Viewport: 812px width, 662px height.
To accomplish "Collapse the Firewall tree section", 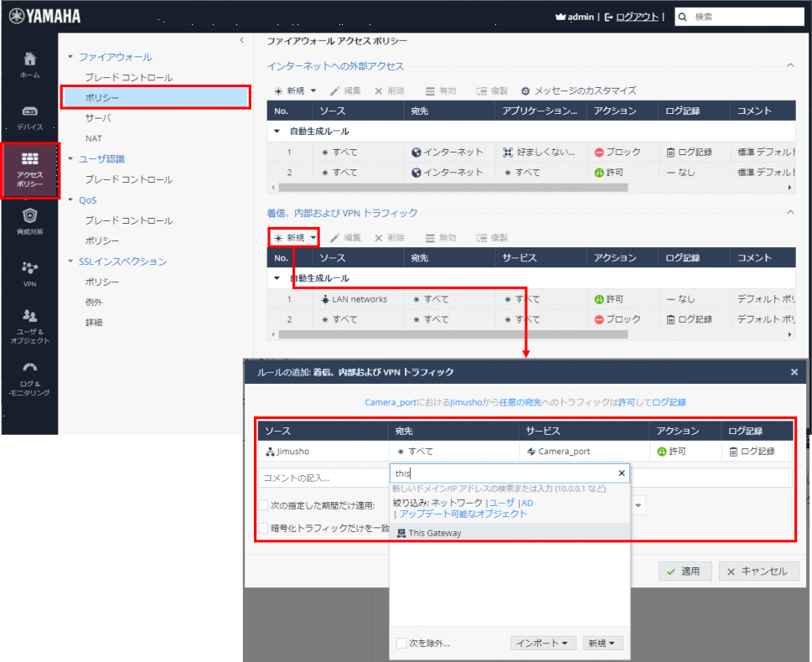I will 70,57.
